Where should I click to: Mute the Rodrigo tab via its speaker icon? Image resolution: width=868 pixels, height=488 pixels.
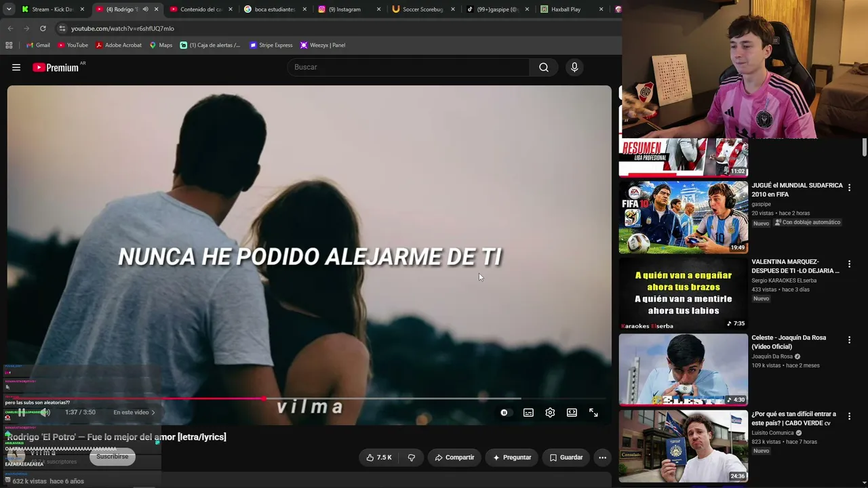click(x=145, y=9)
